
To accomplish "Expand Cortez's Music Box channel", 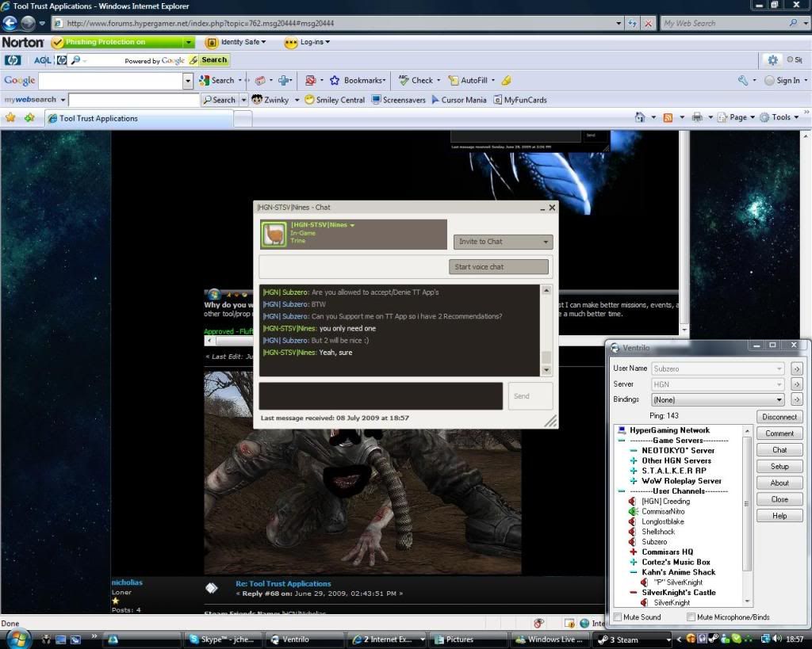I will click(x=634, y=562).
